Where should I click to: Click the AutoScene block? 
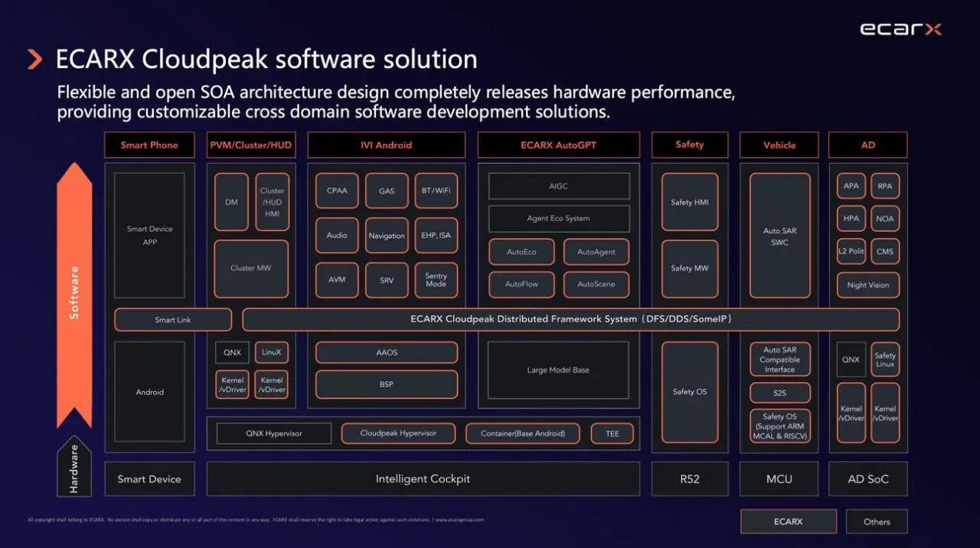coord(596,284)
